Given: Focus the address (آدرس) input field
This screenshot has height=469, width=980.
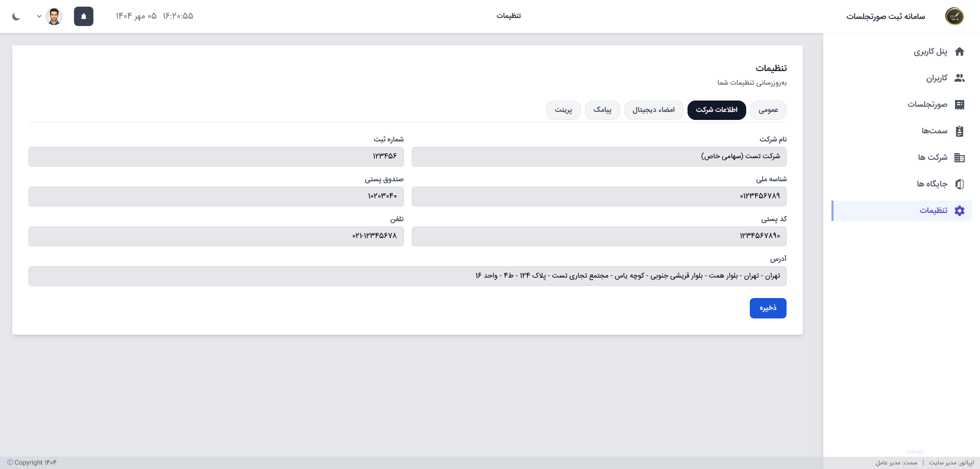Looking at the screenshot, I should point(407,276).
